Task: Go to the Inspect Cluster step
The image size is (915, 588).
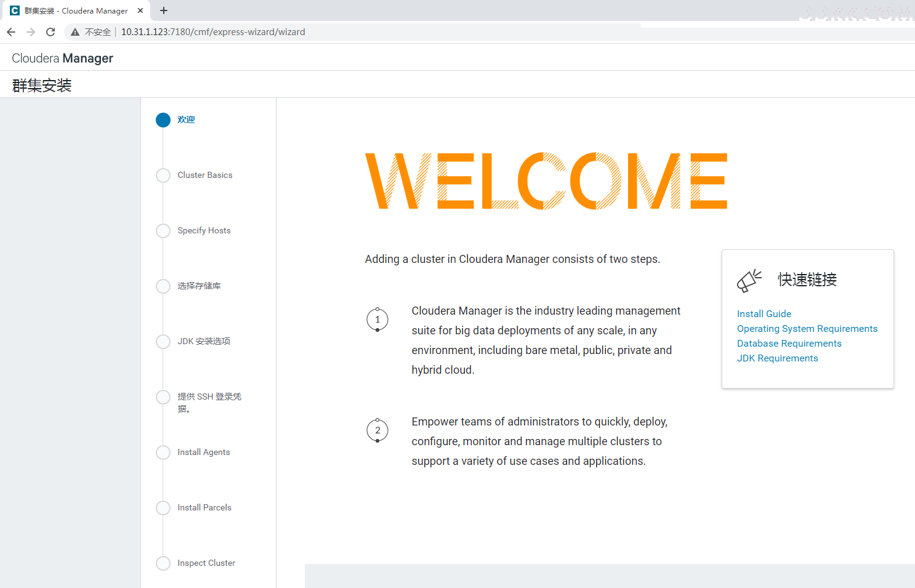Action: [206, 563]
